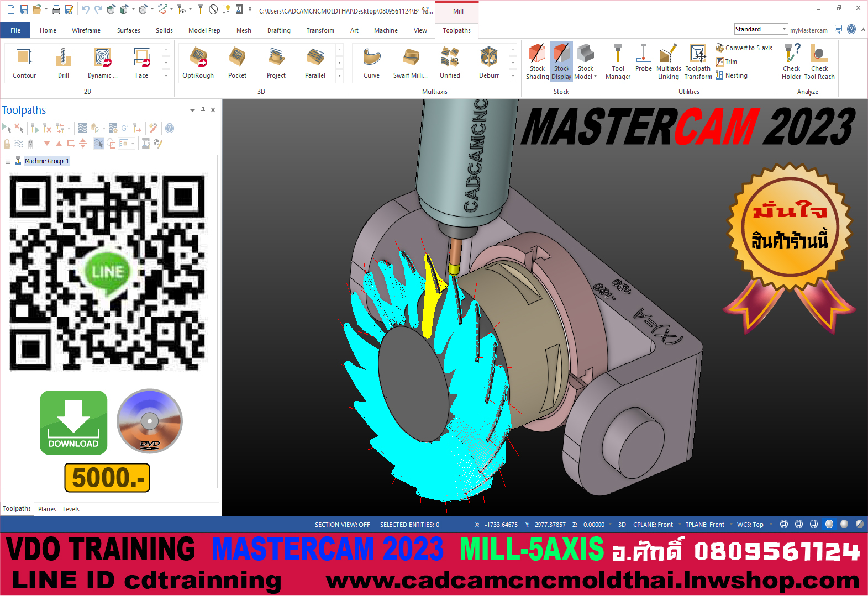This screenshot has height=596, width=868.
Task: Expand the Machine Group-1 tree node
Action: (8, 161)
